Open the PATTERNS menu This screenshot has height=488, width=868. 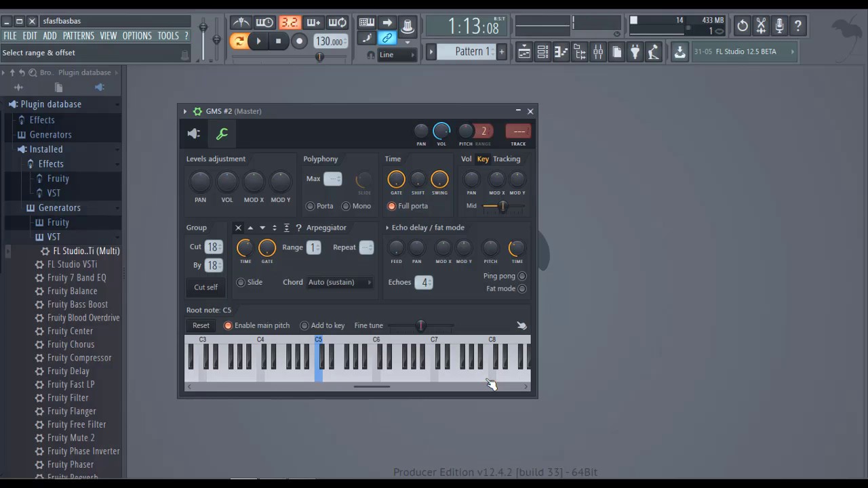pos(79,35)
